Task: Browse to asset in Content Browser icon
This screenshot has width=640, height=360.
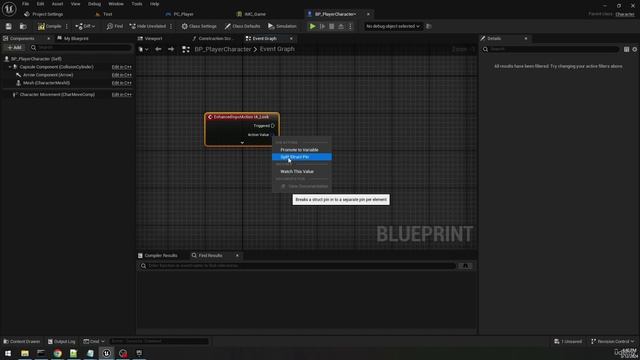Action: 23,26
